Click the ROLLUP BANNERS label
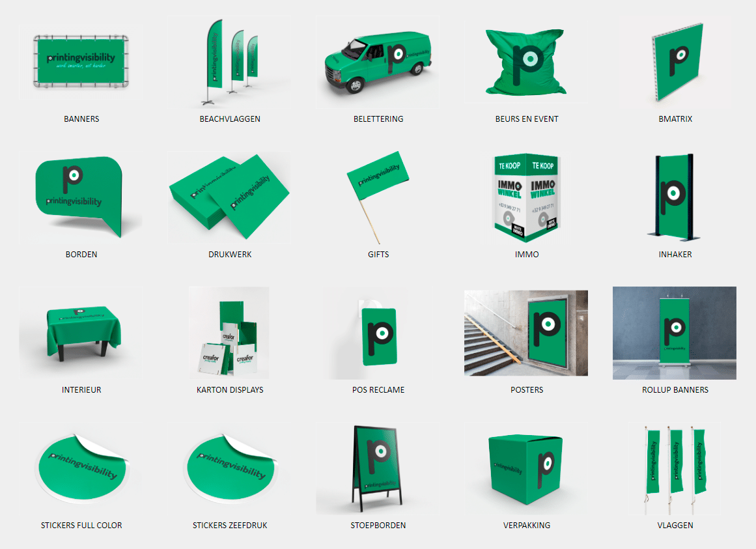Image resolution: width=756 pixels, height=549 pixels. pyautogui.click(x=675, y=389)
